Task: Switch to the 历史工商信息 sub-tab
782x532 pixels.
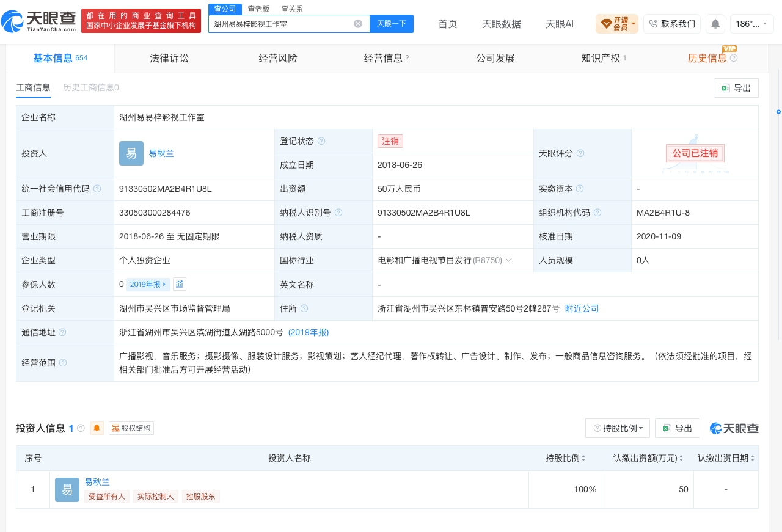Action: click(91, 87)
